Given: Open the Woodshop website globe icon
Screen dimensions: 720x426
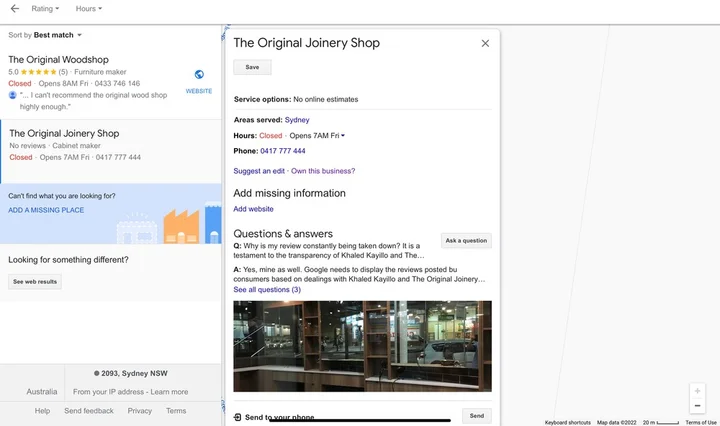Looking at the screenshot, I should [199, 75].
